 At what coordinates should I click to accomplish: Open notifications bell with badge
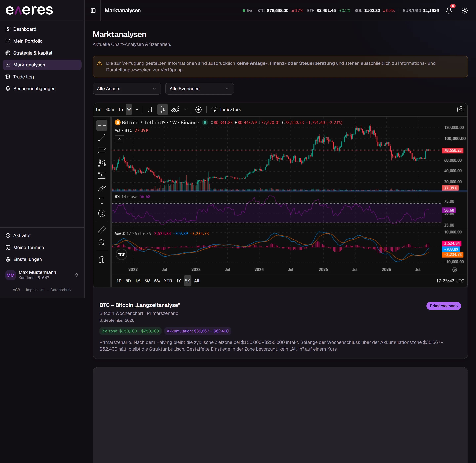[x=449, y=10]
